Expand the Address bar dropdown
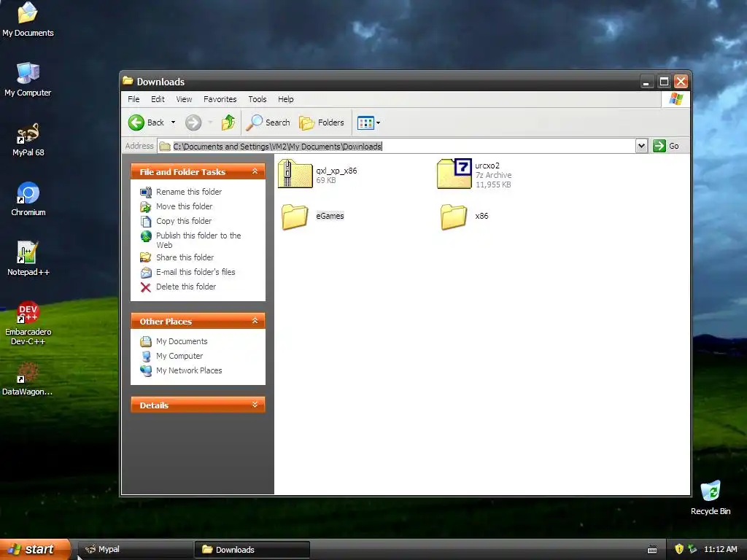747x560 pixels. click(641, 146)
